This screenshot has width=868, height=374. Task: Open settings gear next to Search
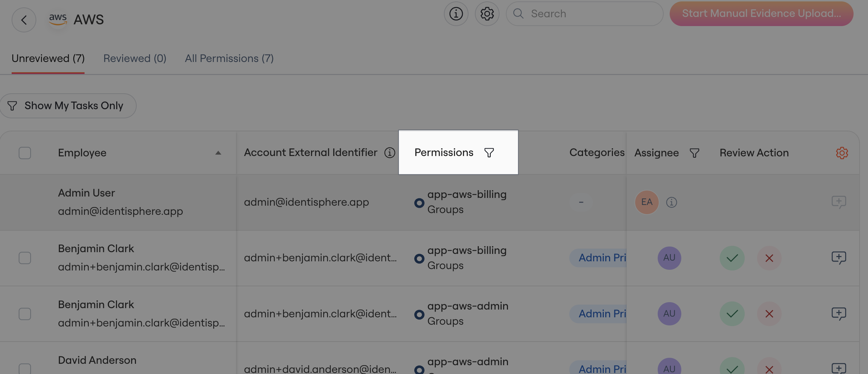[487, 14]
